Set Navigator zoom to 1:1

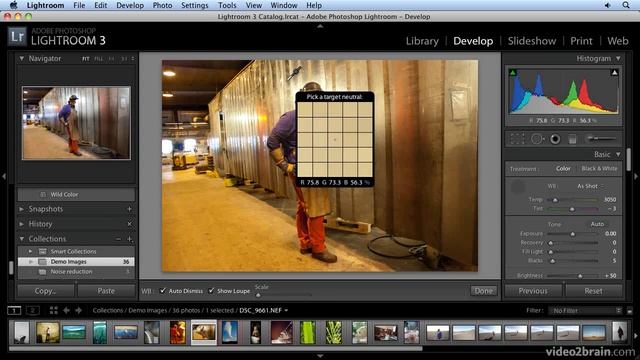(111, 59)
